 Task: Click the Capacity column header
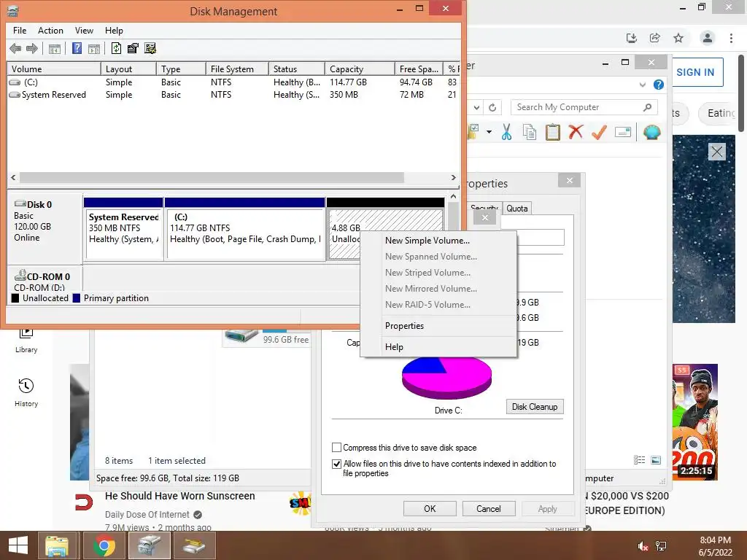click(x=359, y=69)
